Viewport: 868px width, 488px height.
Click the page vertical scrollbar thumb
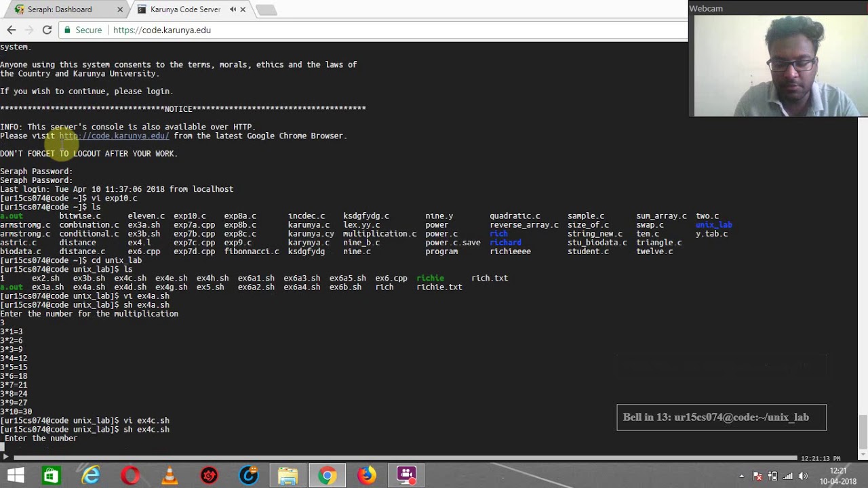pyautogui.click(x=863, y=430)
